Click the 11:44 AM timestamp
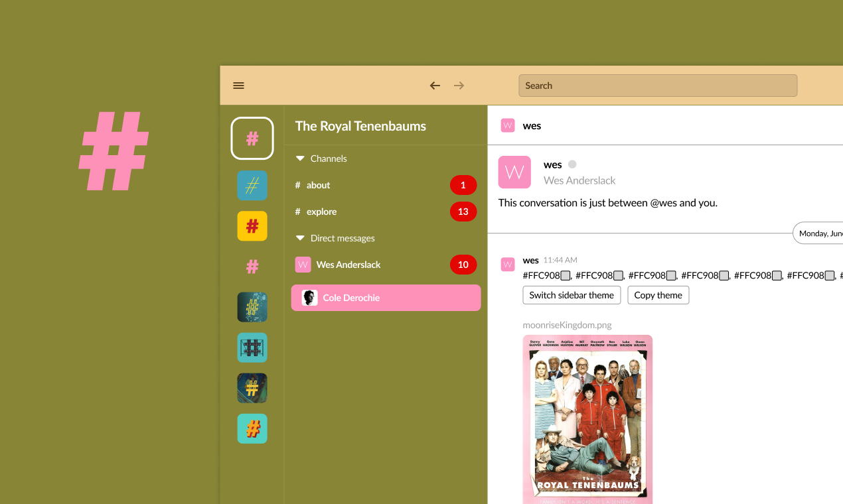 pos(560,260)
